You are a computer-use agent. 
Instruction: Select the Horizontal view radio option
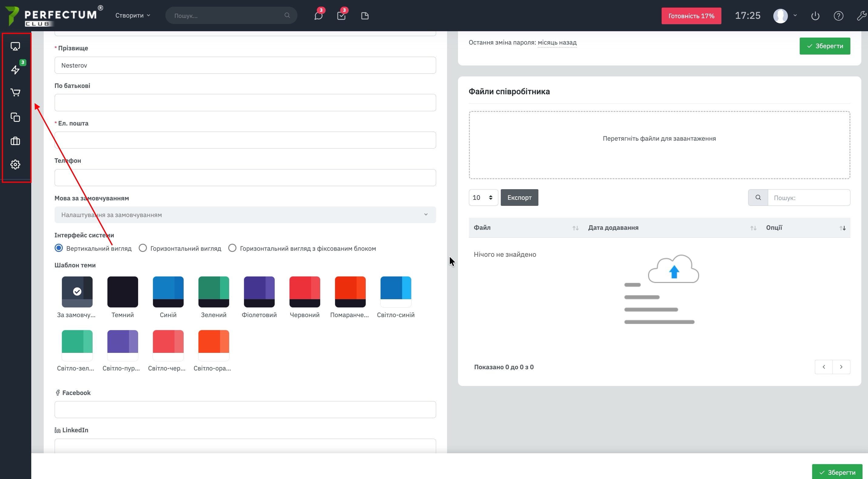click(143, 248)
